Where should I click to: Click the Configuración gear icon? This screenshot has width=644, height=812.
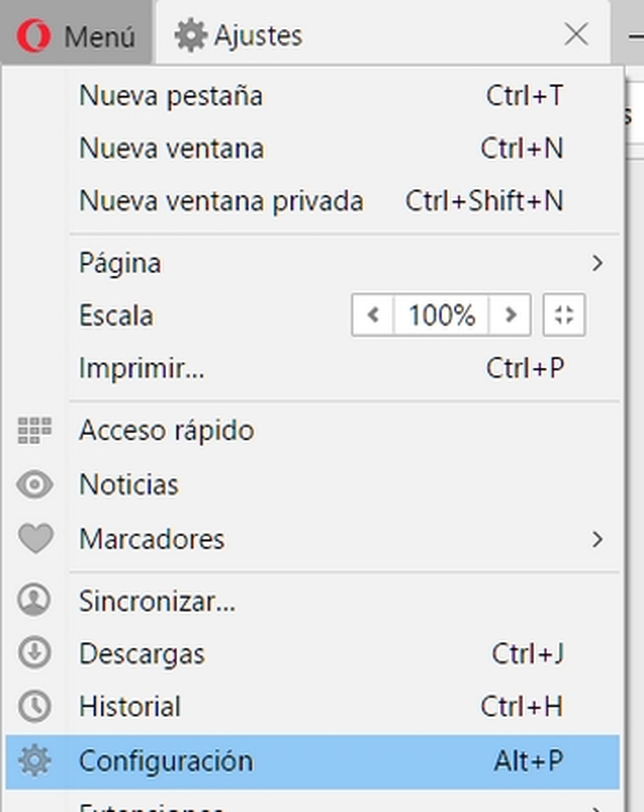[35, 760]
